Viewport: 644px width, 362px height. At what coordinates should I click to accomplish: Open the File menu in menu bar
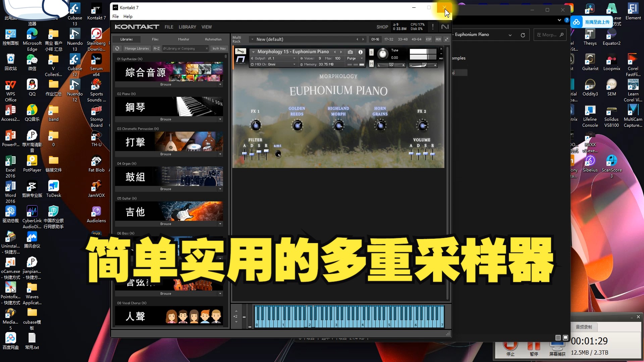point(115,16)
